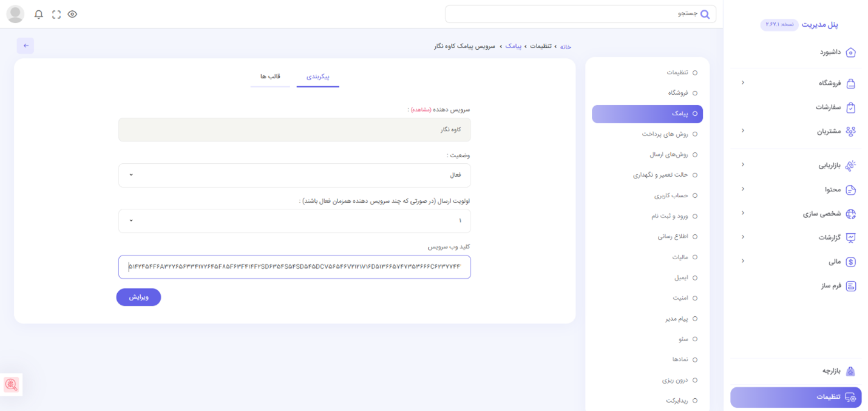Open the اولویت ارسال priority dropdown
Image resolution: width=868 pixels, height=411 pixels.
[x=294, y=221]
